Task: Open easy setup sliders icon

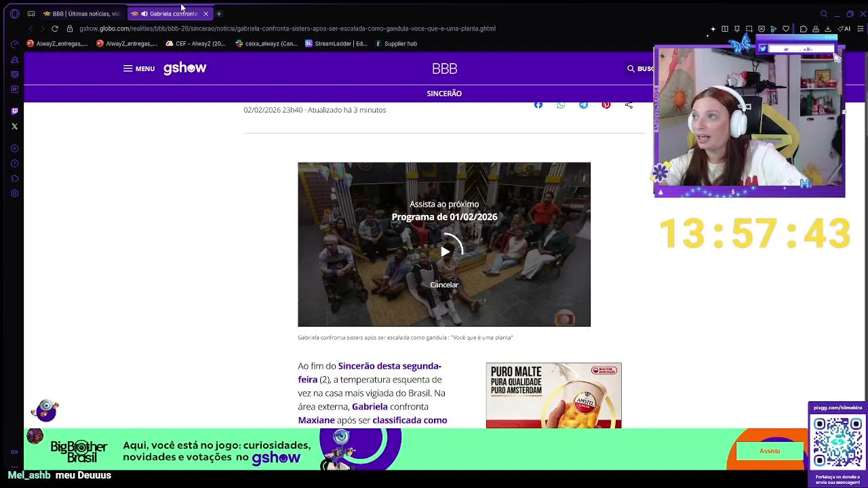Action: tap(861, 28)
